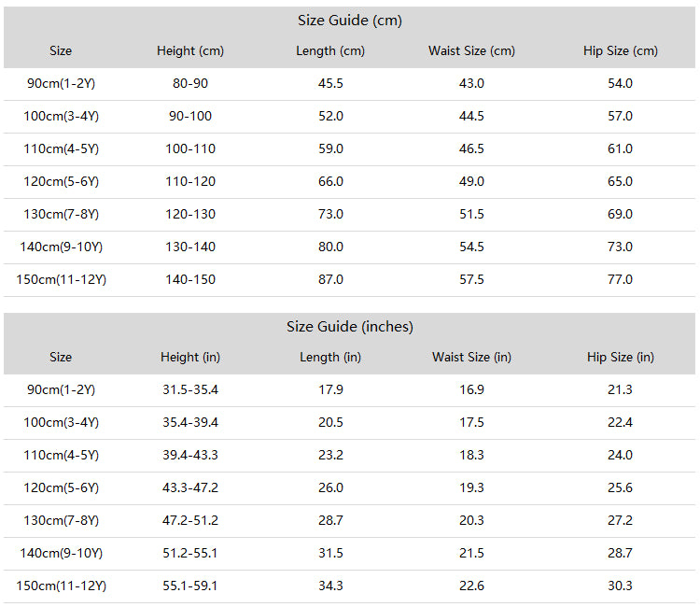Image resolution: width=700 pixels, height=607 pixels.
Task: Select the 90cm(1-2Y) row in cm table
Action: [x=350, y=83]
